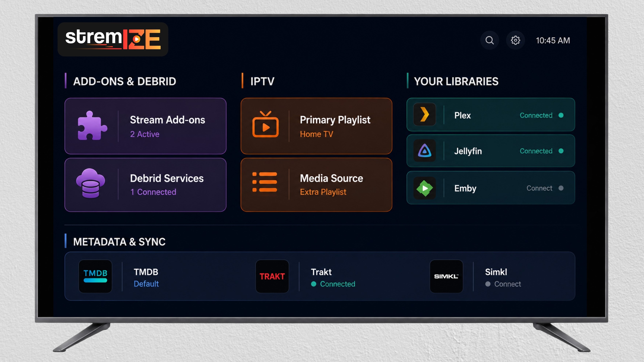The width and height of the screenshot is (644, 362).
Task: Click the Emby Connect link
Action: tap(539, 188)
